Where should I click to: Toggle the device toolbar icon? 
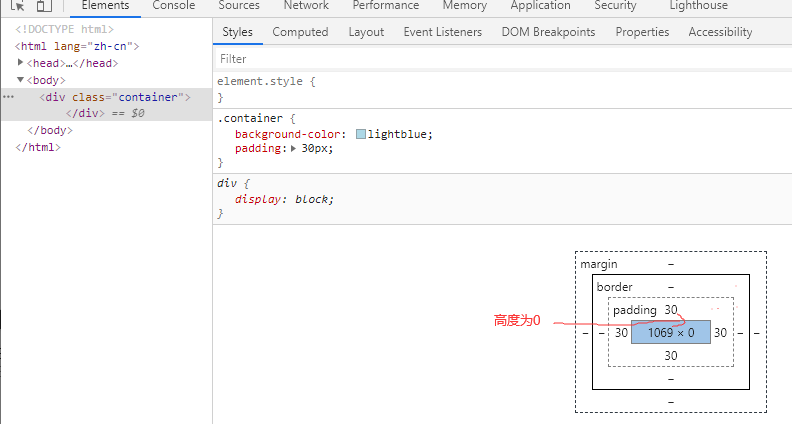(x=44, y=6)
